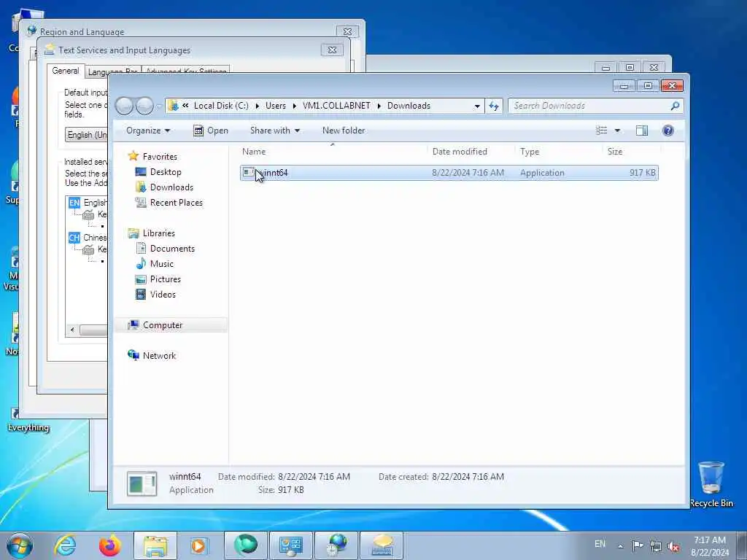Click the Region and Language globe taskbar icon

[x=336, y=545]
